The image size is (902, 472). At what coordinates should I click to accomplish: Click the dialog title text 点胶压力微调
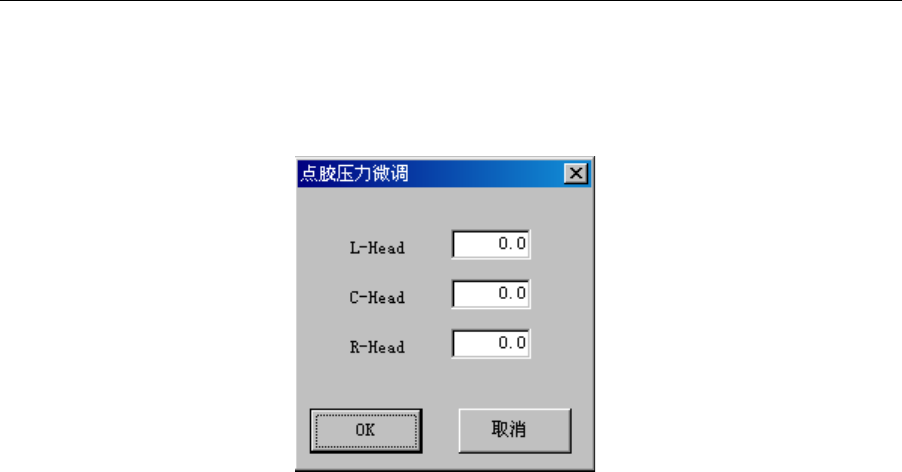(355, 174)
